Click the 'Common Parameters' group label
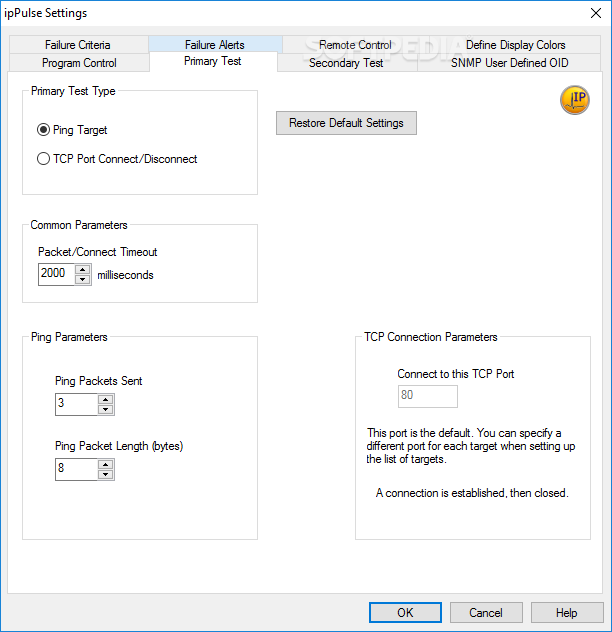The image size is (612, 632). 79,225
